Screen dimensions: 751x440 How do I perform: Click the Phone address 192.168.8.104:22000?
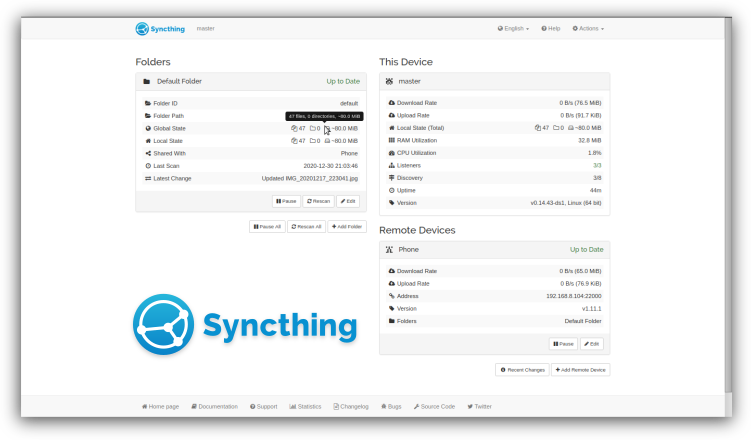(574, 296)
